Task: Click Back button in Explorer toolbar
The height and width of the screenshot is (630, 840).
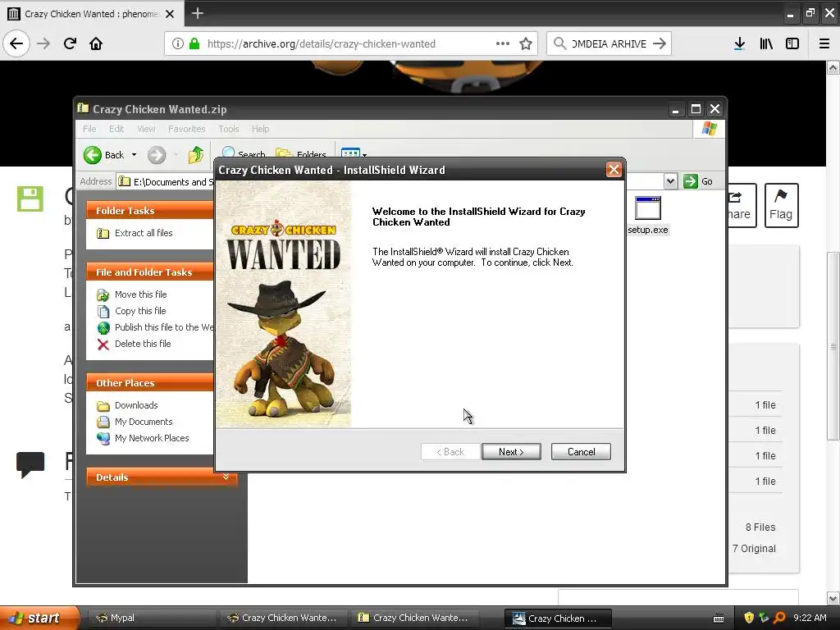Action: coord(104,155)
